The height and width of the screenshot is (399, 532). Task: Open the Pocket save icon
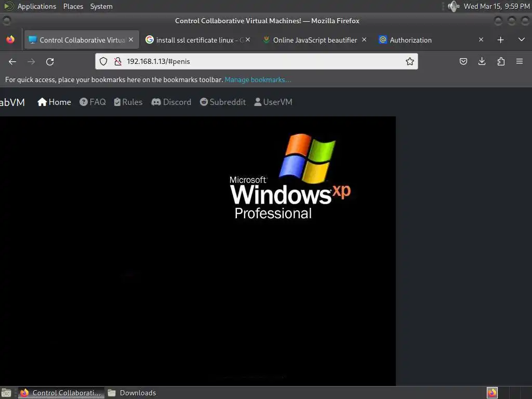tap(463, 61)
